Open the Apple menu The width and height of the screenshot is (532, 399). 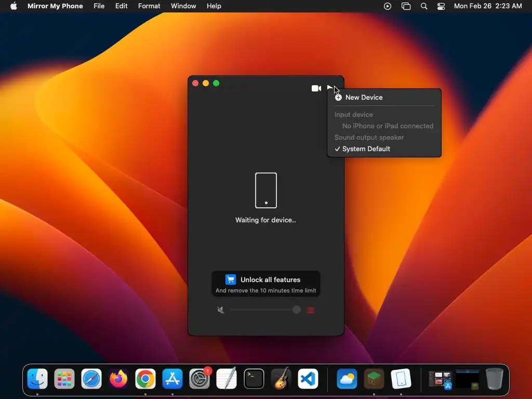(x=14, y=6)
